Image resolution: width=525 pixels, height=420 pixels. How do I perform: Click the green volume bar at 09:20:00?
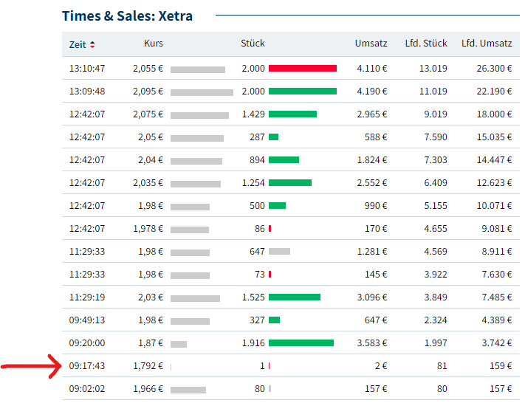301,343
